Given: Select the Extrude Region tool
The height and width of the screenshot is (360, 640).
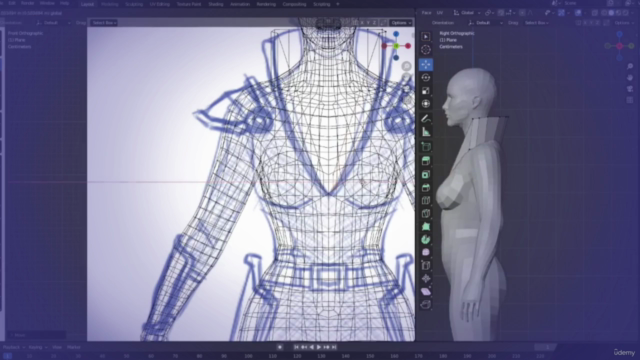Looking at the screenshot, I should tap(426, 161).
